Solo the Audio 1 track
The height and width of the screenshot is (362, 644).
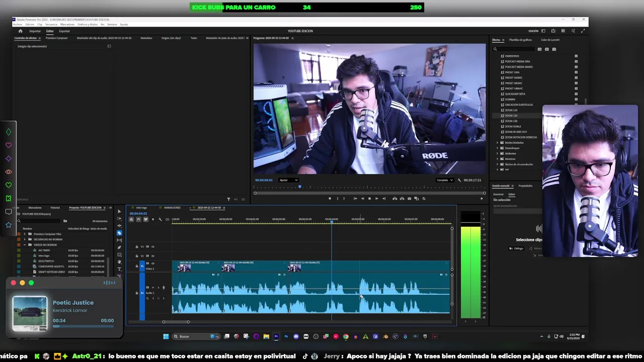tap(157, 288)
